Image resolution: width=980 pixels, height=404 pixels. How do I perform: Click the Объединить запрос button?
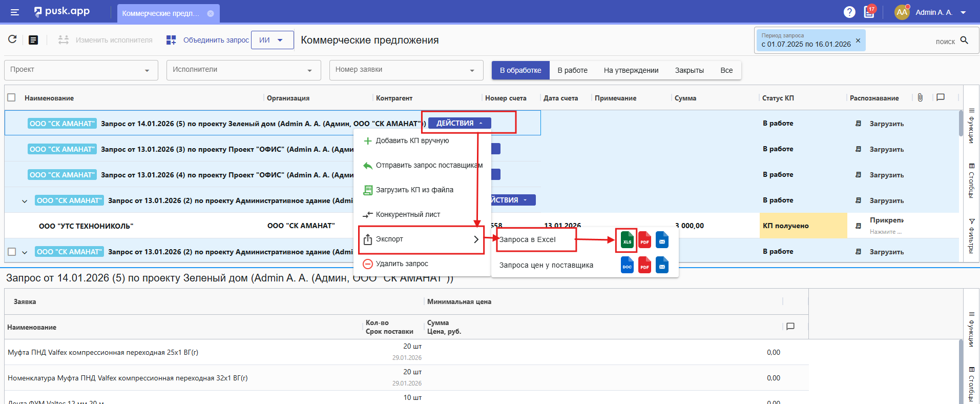208,40
